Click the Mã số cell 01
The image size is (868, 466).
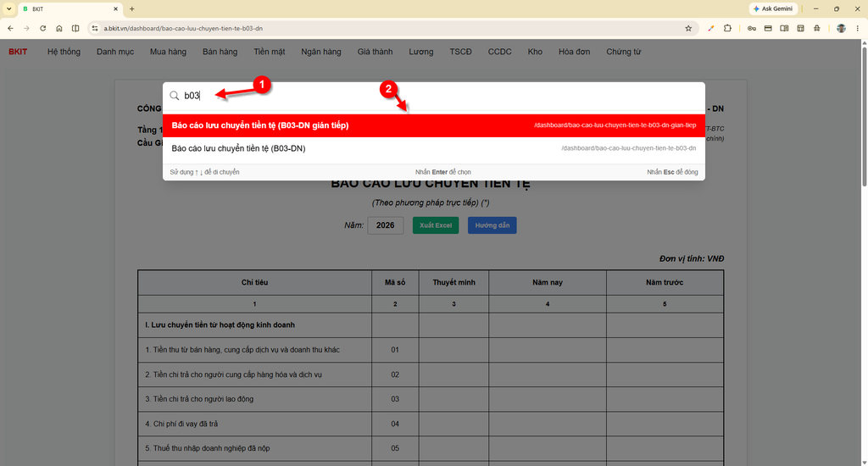[395, 350]
